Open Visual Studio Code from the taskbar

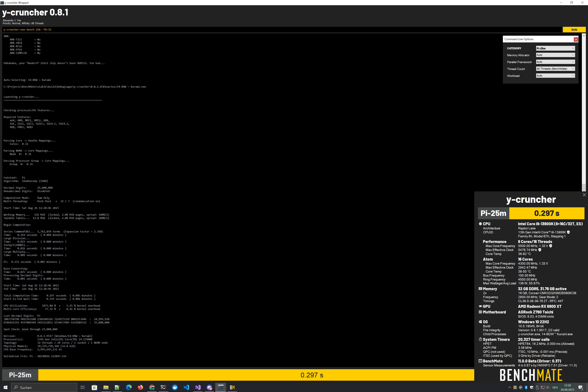(186, 388)
